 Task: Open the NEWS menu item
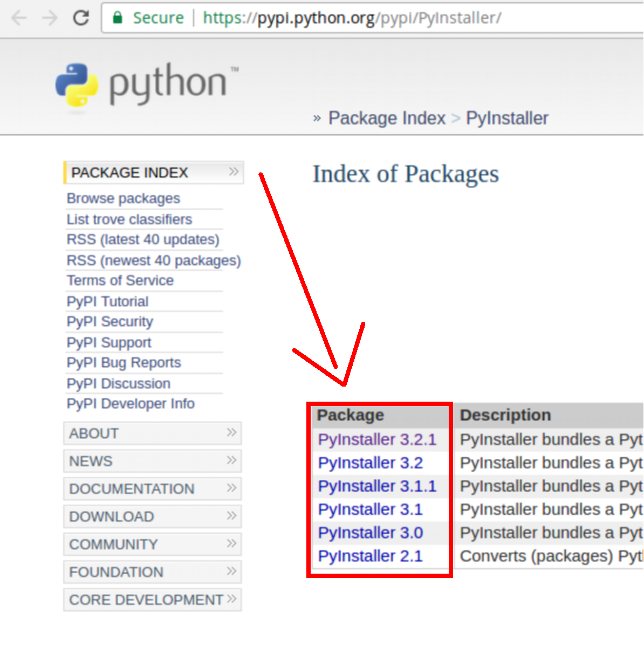91,461
